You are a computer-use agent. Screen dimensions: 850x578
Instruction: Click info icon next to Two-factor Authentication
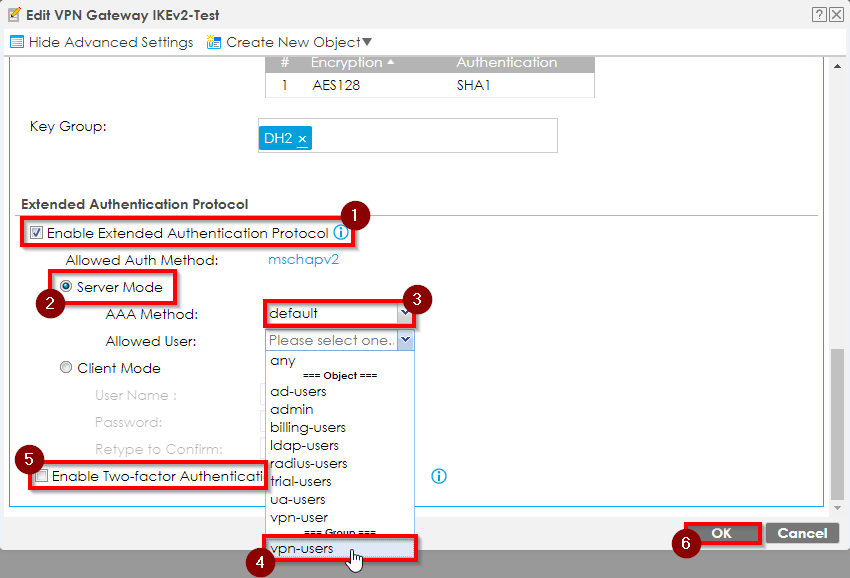pyautogui.click(x=438, y=476)
